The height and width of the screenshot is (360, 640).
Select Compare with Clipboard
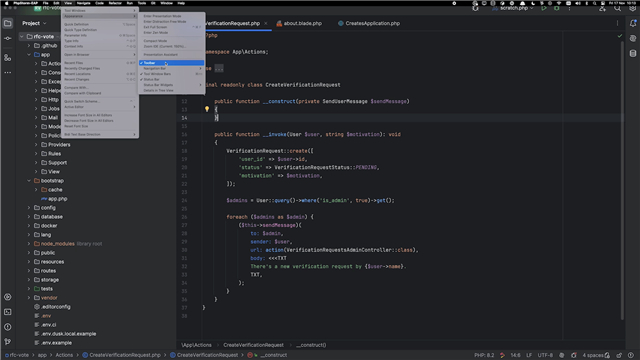click(x=100, y=93)
